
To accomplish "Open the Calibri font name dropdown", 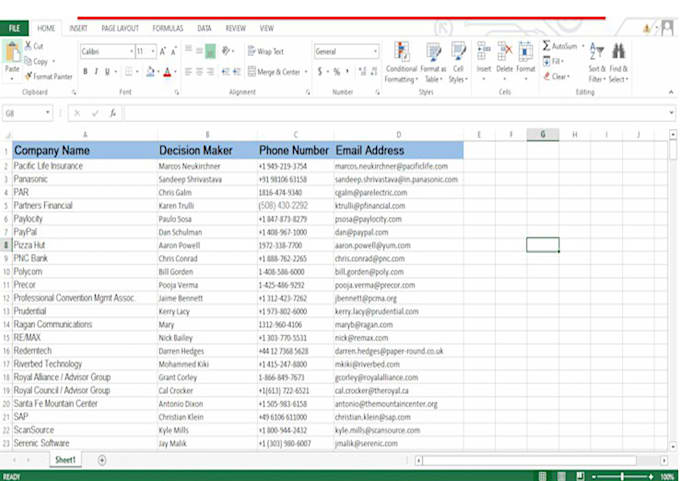I will (131, 52).
